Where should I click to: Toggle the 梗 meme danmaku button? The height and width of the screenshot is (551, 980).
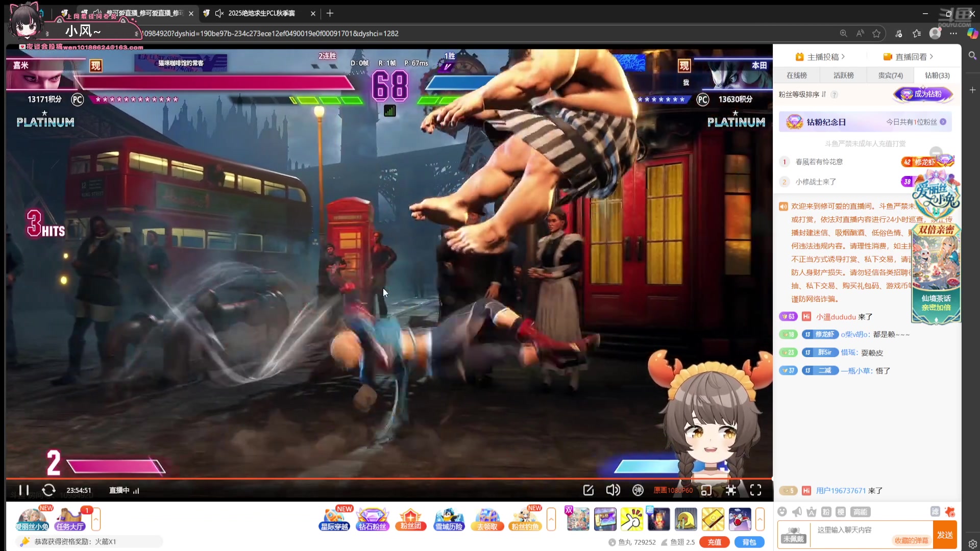coord(841,512)
